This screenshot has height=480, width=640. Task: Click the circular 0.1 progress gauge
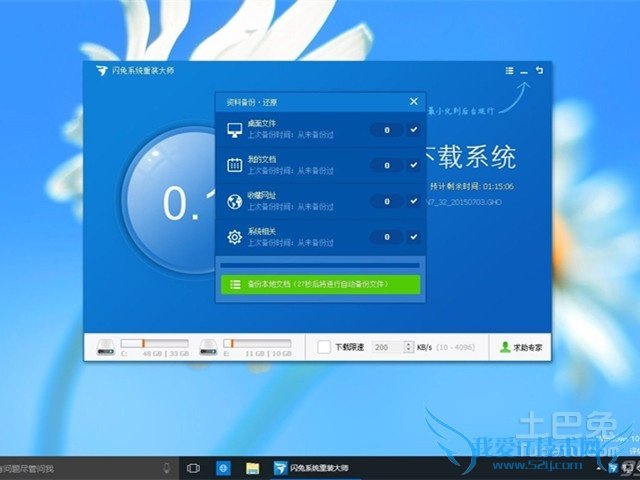click(169, 200)
